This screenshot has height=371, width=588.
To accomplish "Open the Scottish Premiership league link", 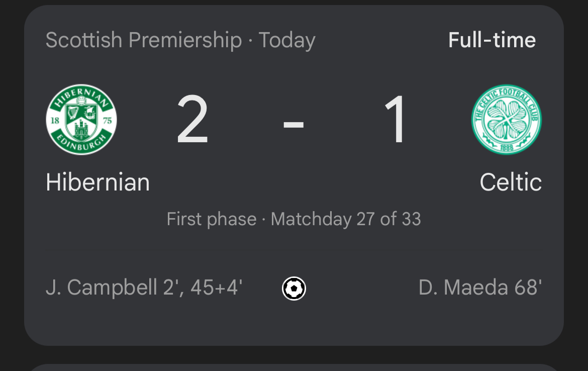I will 143,40.
